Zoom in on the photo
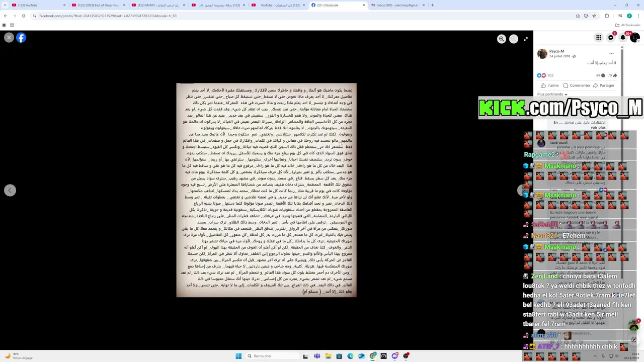The width and height of the screenshot is (644, 362). click(502, 39)
